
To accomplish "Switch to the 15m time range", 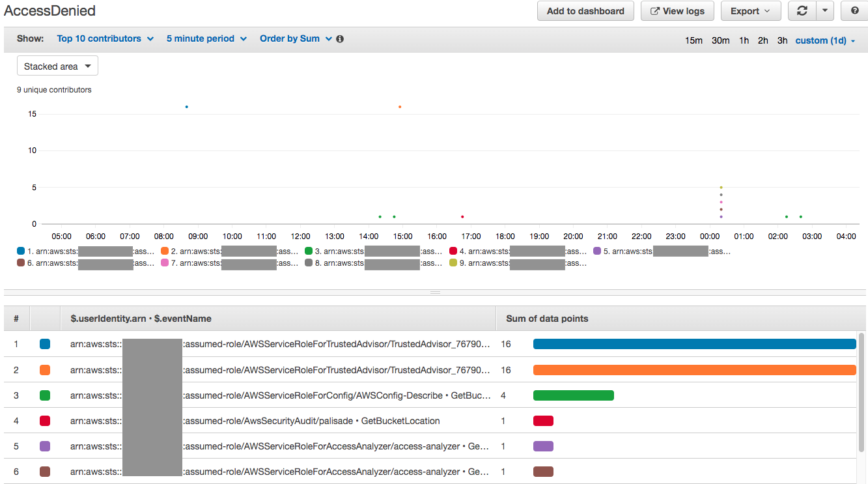I will tap(694, 40).
